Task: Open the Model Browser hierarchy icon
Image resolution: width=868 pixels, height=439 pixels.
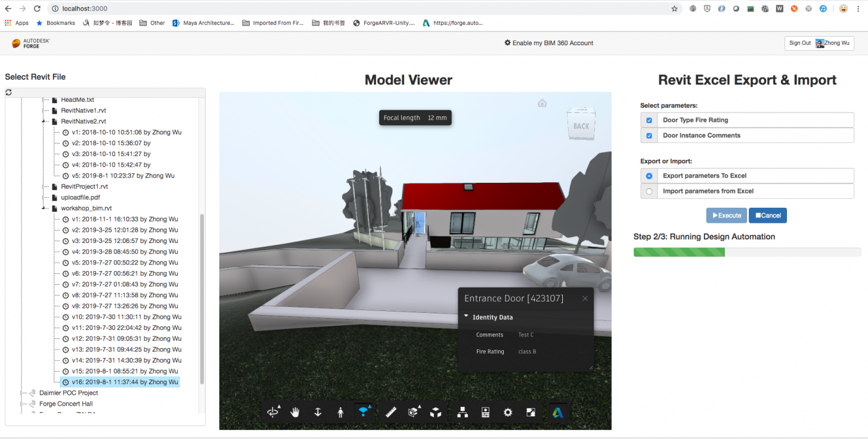Action: 462,412
